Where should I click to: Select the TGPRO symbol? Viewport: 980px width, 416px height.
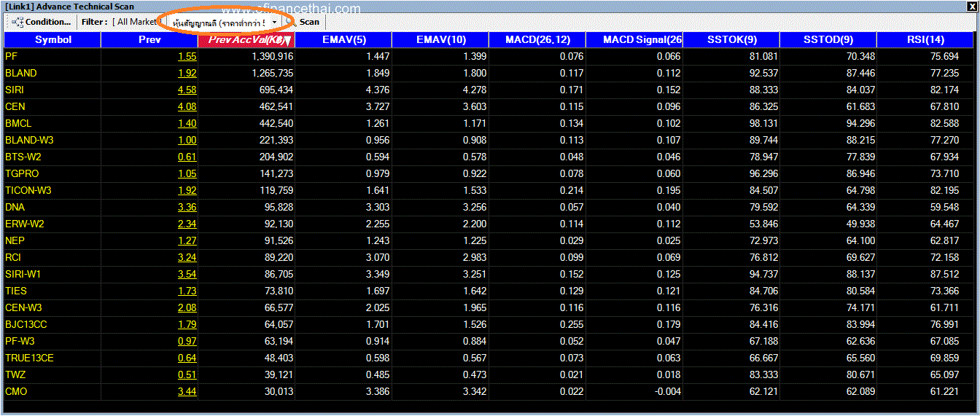tap(22, 173)
